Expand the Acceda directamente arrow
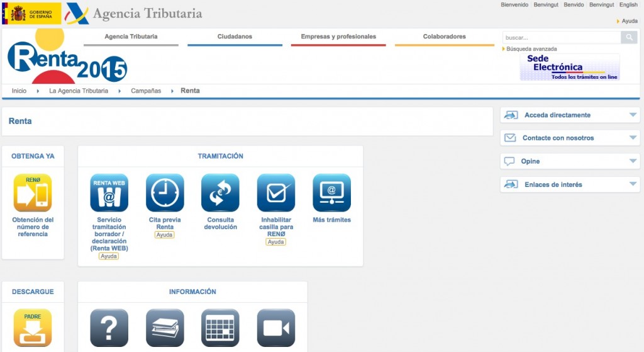 click(633, 115)
